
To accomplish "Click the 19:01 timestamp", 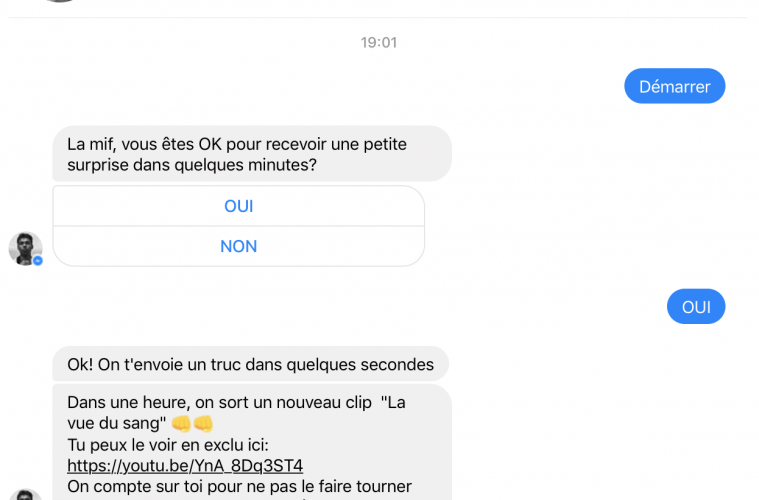I will click(x=379, y=43).
